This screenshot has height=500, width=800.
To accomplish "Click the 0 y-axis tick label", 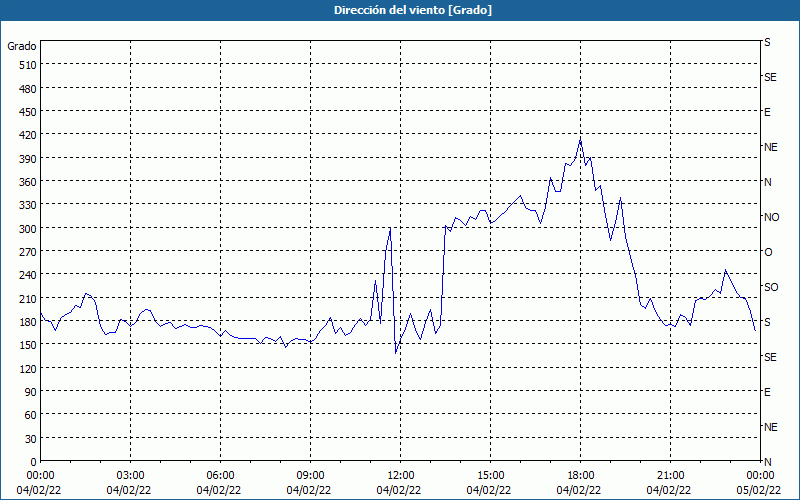I will [34, 462].
